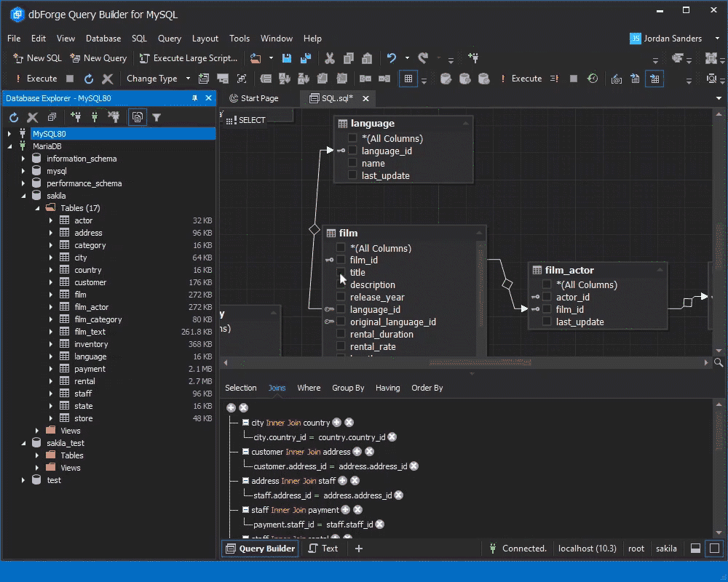Check language_id in language table
The image size is (728, 582).
(x=352, y=151)
